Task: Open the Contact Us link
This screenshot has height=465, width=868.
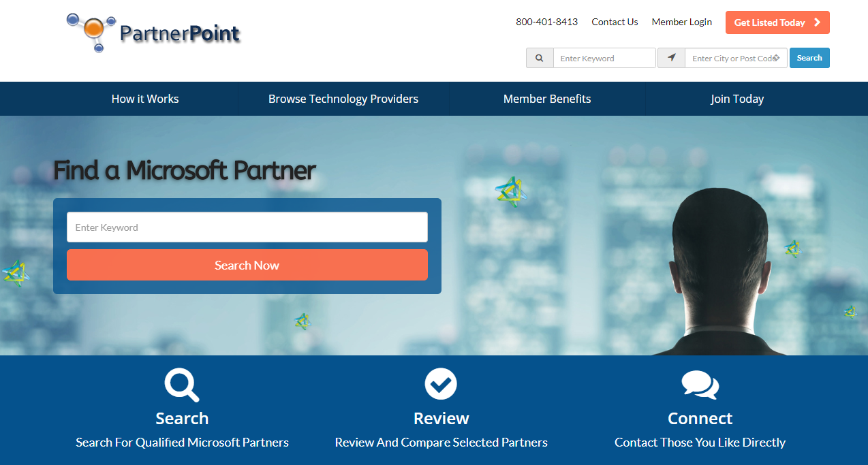Action: click(x=615, y=22)
